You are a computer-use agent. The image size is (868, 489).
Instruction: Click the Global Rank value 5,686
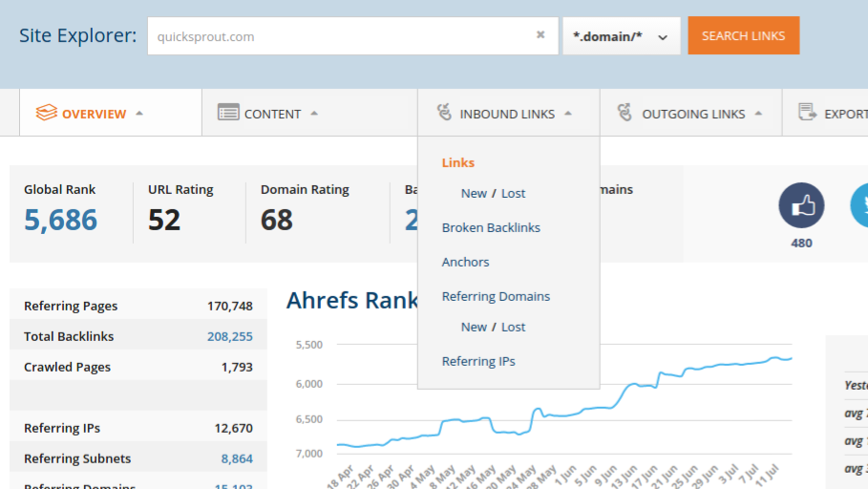click(61, 220)
